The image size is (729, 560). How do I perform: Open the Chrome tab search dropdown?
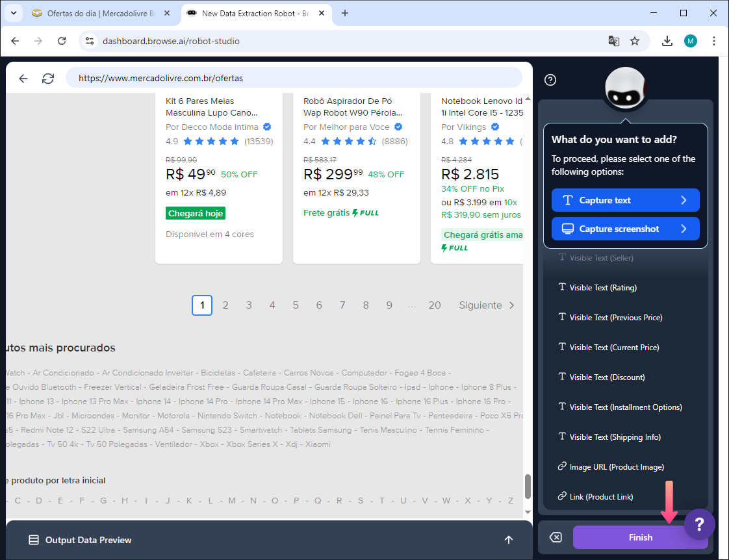(14, 13)
